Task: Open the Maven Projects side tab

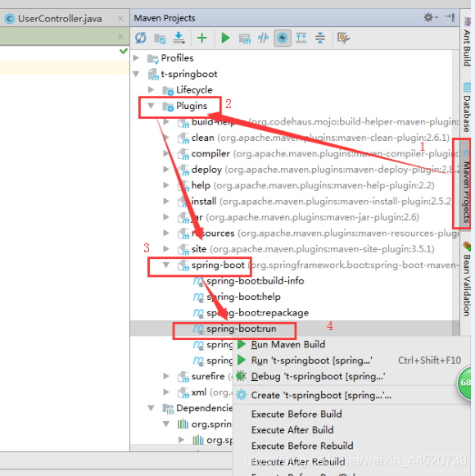Action: [466, 186]
